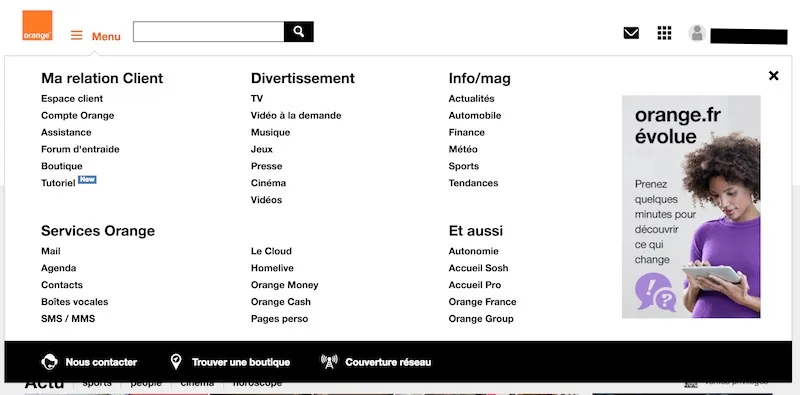Go to Orange Group
The height and width of the screenshot is (395, 800).
481,318
